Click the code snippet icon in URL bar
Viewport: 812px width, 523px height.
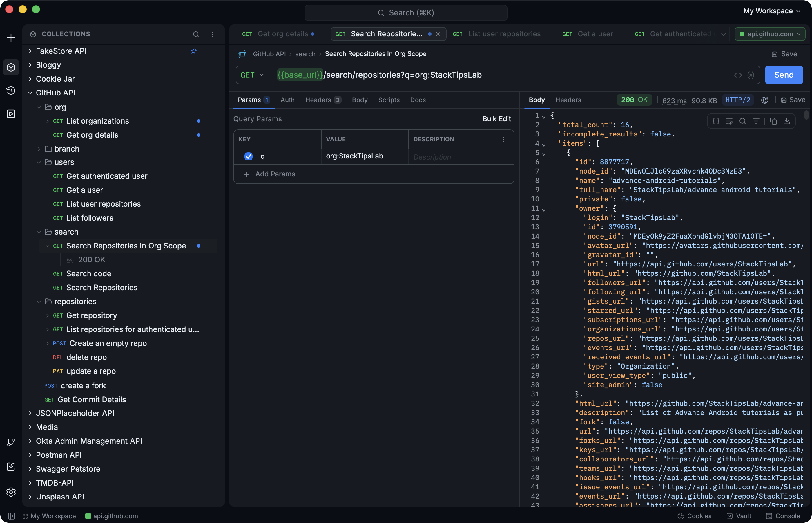tap(738, 75)
